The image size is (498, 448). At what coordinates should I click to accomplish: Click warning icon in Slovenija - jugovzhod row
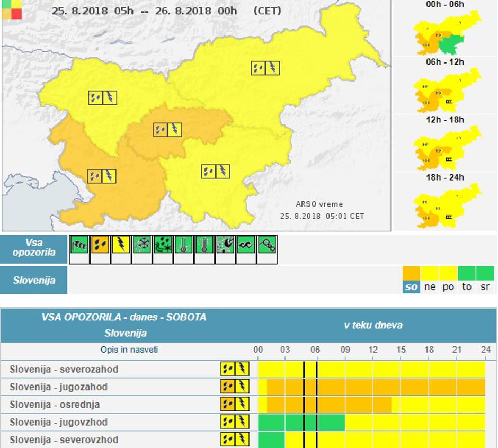[235, 422]
